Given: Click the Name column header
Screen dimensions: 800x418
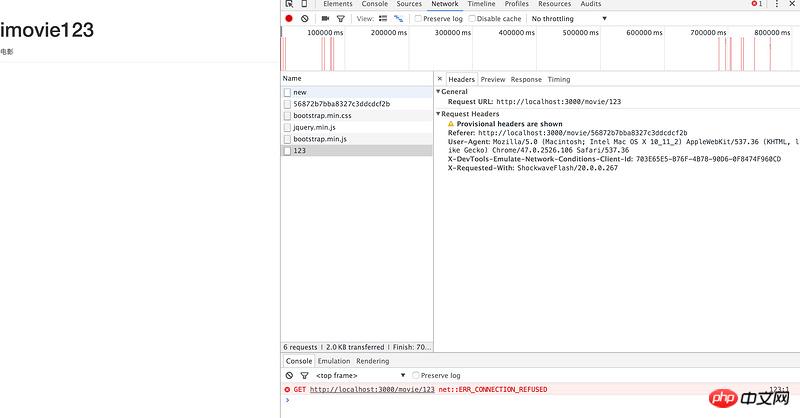Looking at the screenshot, I should (x=357, y=78).
